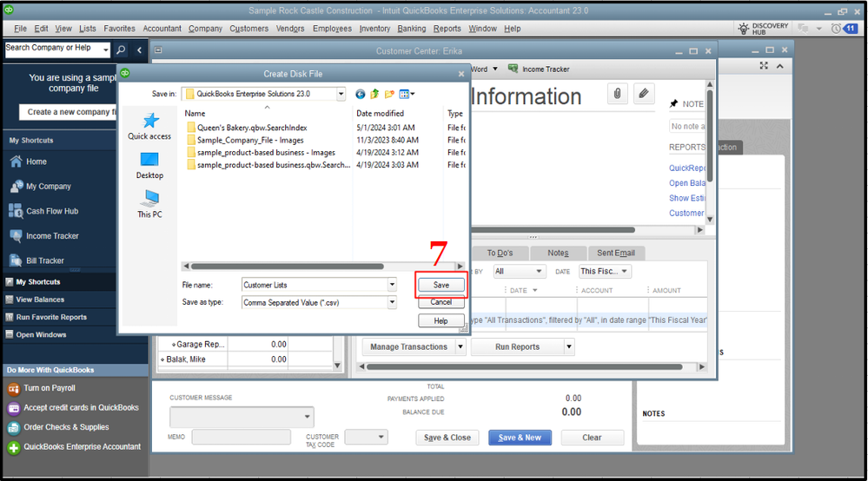This screenshot has width=868, height=481.
Task: Click the paperclip attach file icon
Action: [x=617, y=94]
